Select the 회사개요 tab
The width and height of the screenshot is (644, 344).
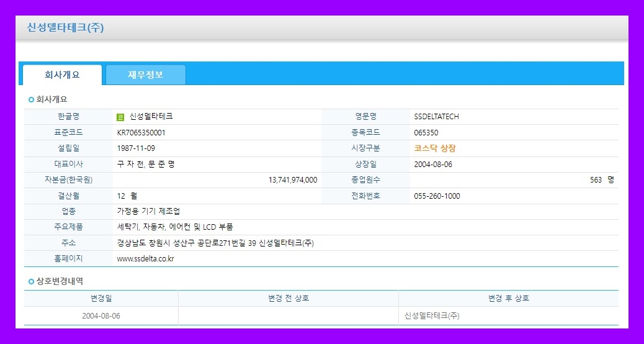(62, 75)
